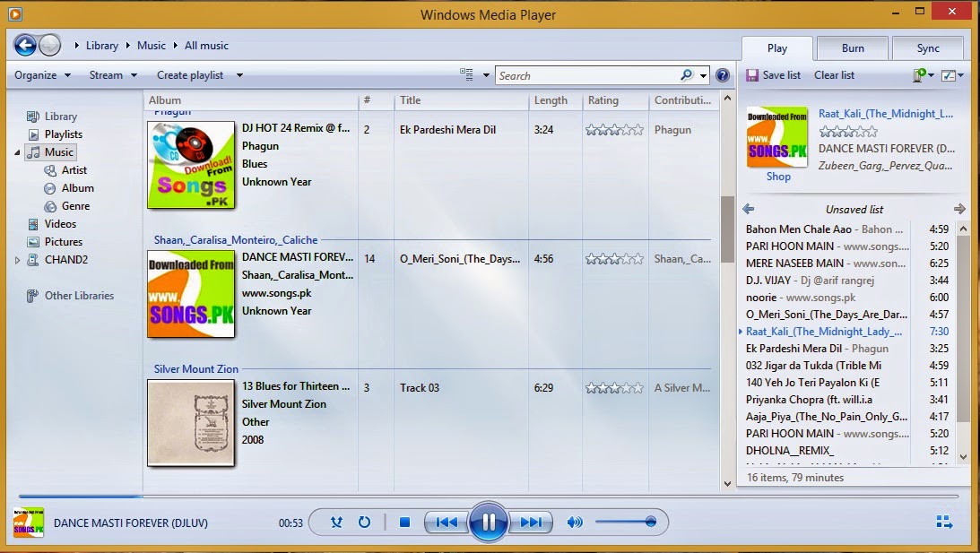Toggle shuffle mode
The image size is (980, 553).
(336, 522)
